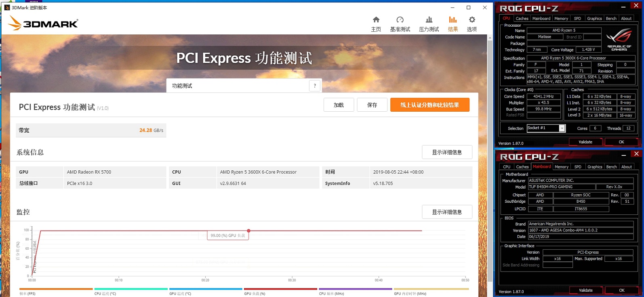Click the 3DMark title bar app icon
Viewport: 644px width, 297px height.
point(7,7)
